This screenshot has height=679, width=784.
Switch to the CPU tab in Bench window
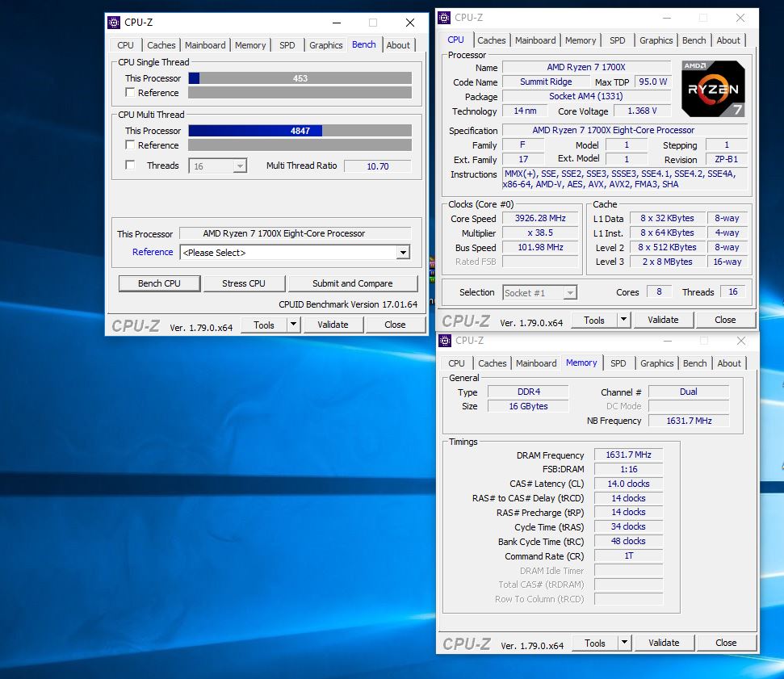tap(125, 45)
